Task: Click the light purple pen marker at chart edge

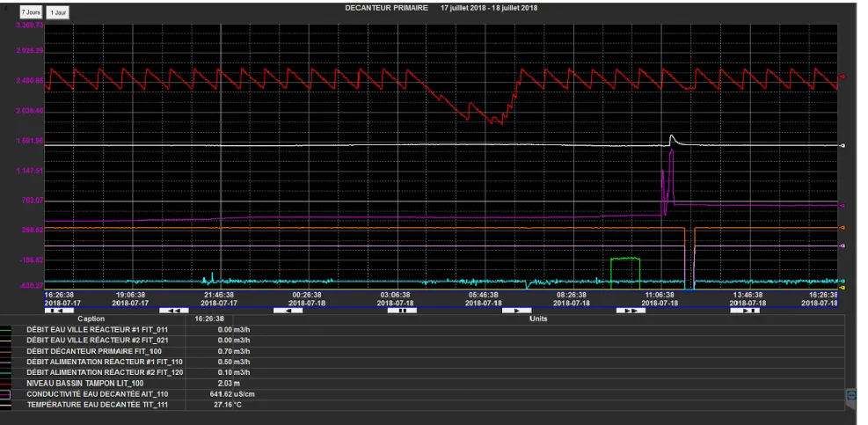Action: click(842, 245)
